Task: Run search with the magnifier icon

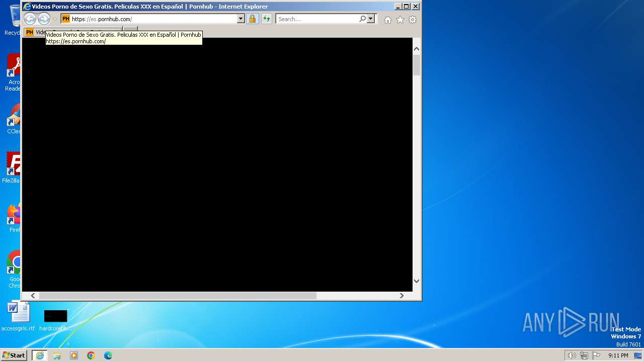Action: [x=362, y=19]
